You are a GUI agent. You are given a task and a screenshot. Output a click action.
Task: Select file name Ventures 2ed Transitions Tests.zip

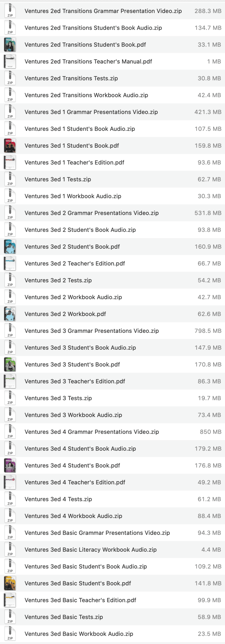click(x=71, y=78)
